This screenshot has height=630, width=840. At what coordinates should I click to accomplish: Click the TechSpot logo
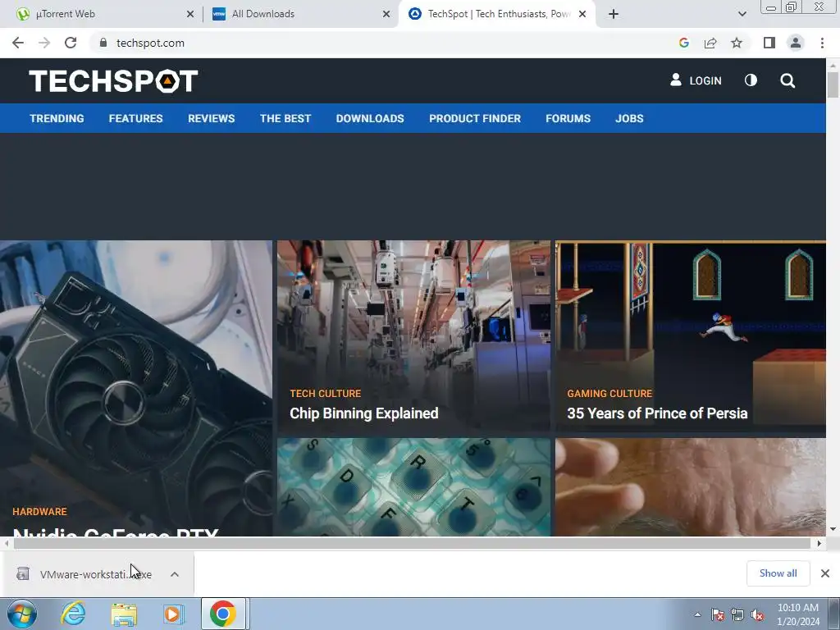click(113, 81)
